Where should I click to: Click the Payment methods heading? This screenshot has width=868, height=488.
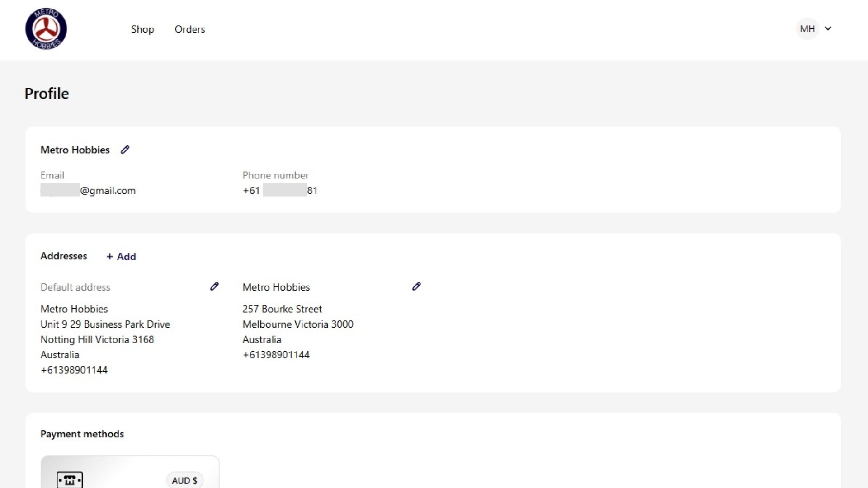82,434
